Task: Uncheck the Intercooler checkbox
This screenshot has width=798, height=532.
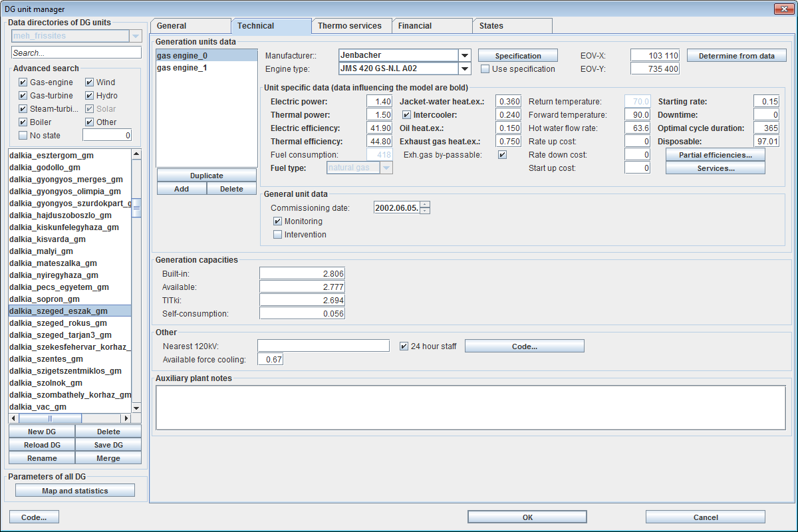Action: (x=407, y=115)
